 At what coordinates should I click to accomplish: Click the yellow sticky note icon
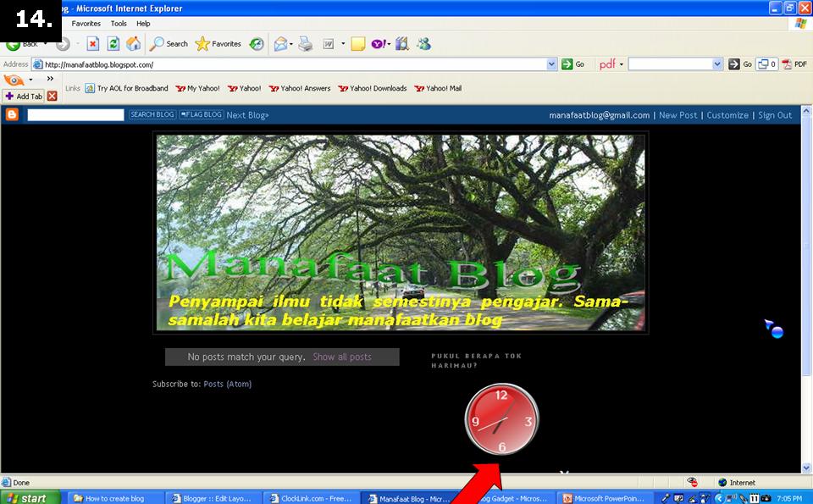357,44
